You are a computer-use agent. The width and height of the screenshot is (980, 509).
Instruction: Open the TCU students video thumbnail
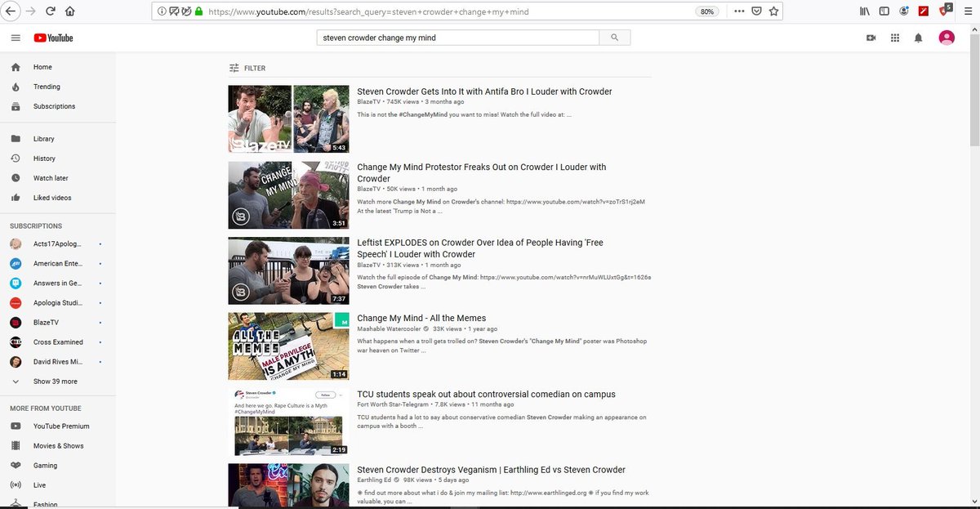(x=288, y=422)
